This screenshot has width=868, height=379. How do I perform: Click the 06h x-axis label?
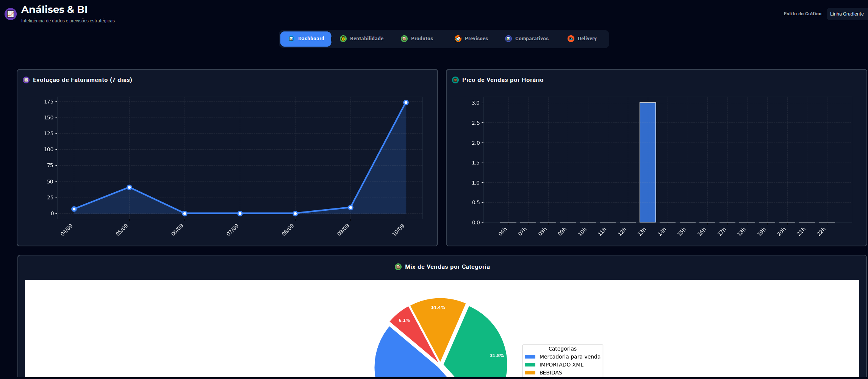[x=503, y=232]
